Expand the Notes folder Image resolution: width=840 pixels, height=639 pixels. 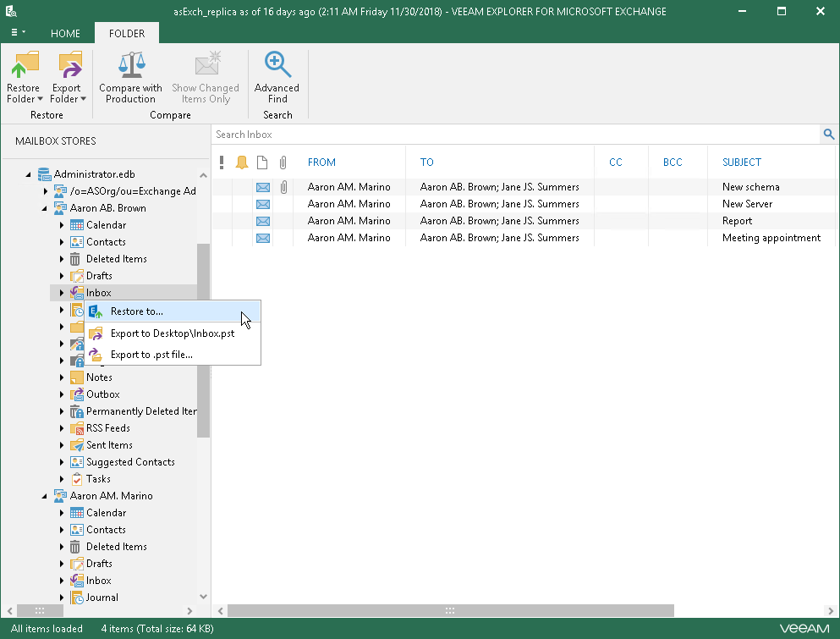[x=62, y=377]
